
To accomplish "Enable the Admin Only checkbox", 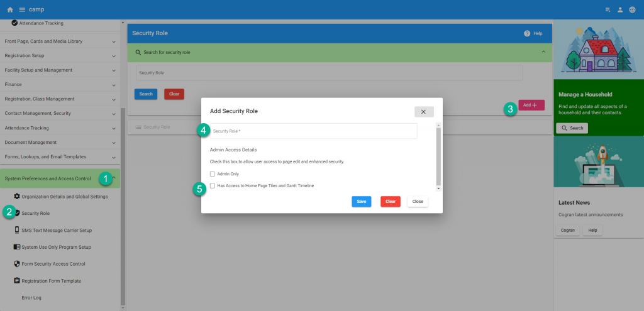I will pos(213,173).
